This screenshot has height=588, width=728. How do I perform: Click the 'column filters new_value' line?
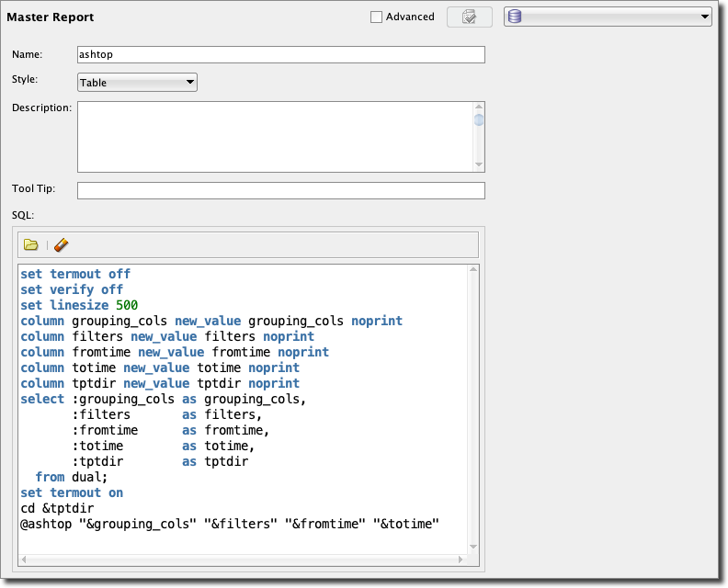click(x=167, y=336)
